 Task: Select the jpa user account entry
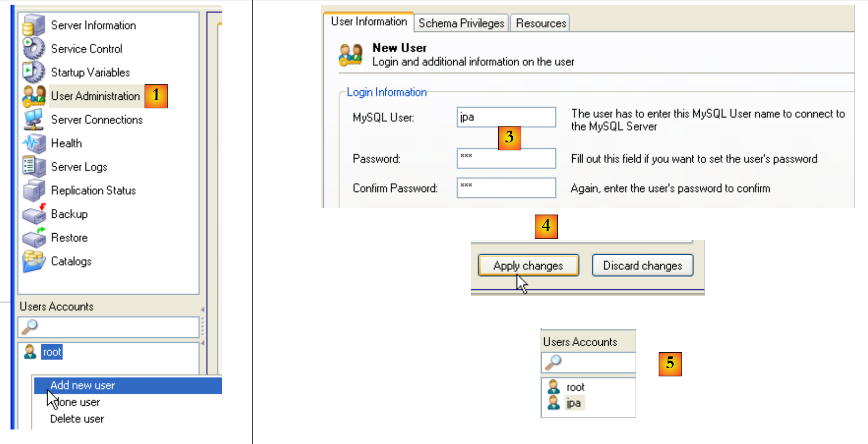[574, 403]
